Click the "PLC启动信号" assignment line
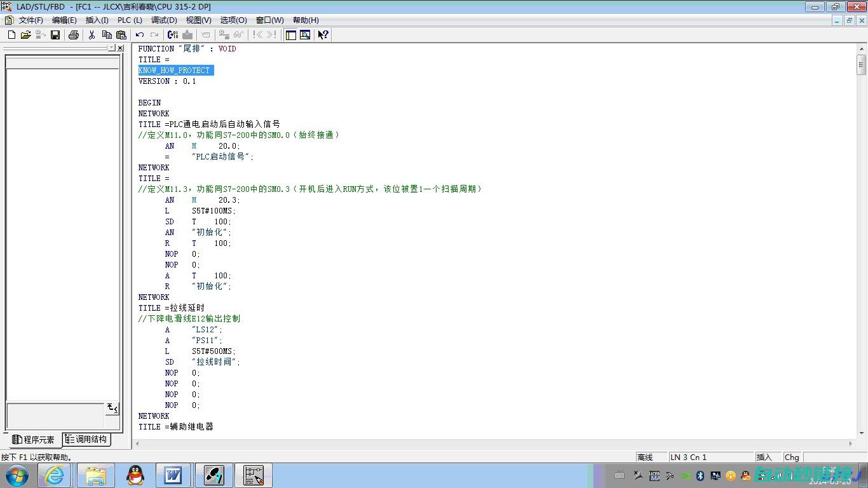 click(209, 157)
